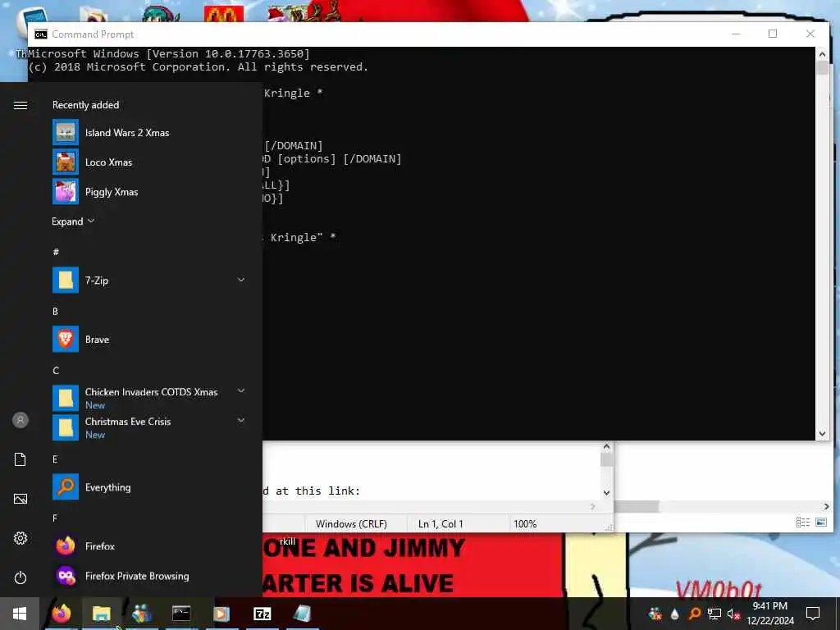
Task: Click the Windows Start button
Action: 20,614
